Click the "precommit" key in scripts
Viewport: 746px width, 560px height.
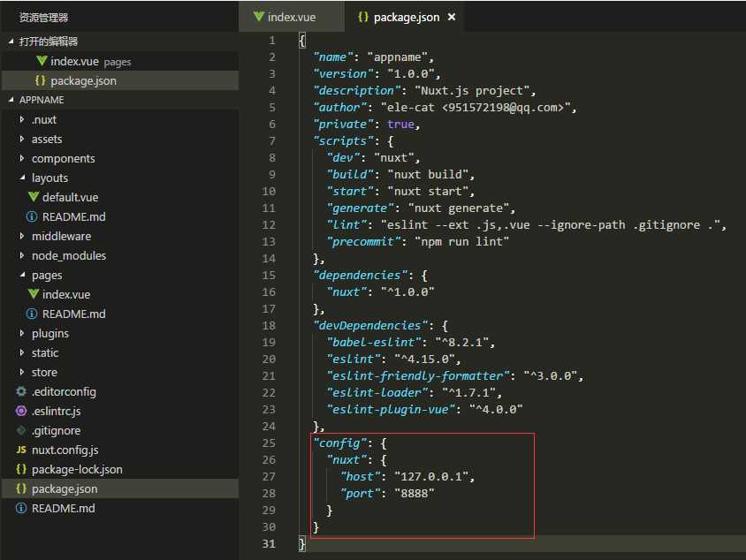(363, 241)
